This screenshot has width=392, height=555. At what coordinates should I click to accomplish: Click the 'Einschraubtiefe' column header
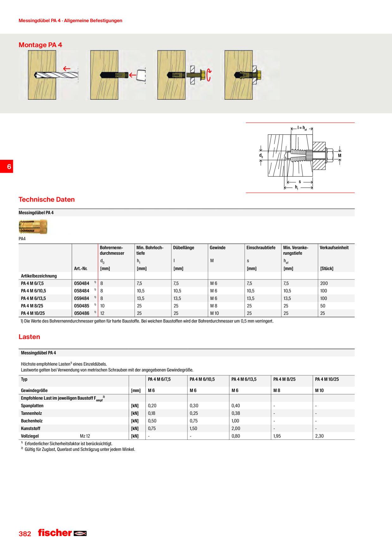(261, 248)
